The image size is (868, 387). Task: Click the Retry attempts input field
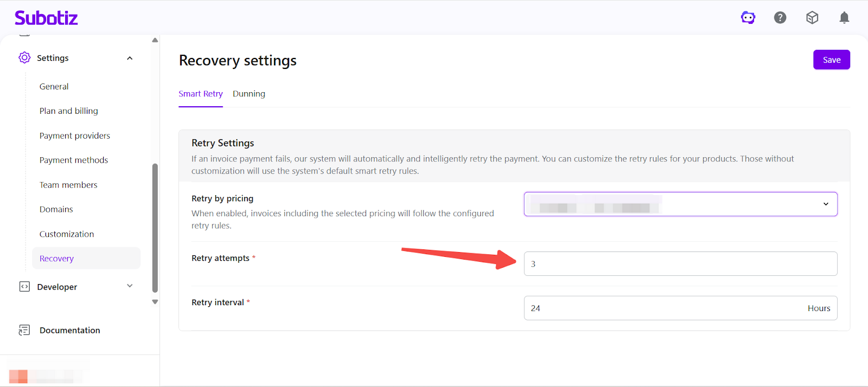point(680,264)
